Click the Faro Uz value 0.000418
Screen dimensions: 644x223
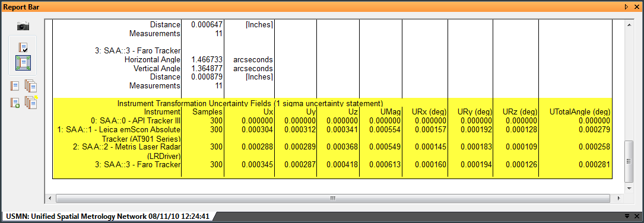tap(342, 165)
